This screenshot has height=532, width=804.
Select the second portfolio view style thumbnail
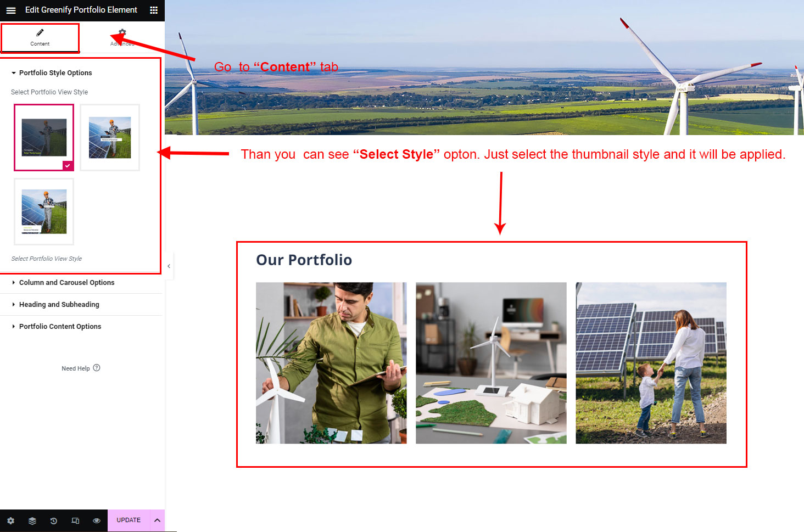(110, 137)
